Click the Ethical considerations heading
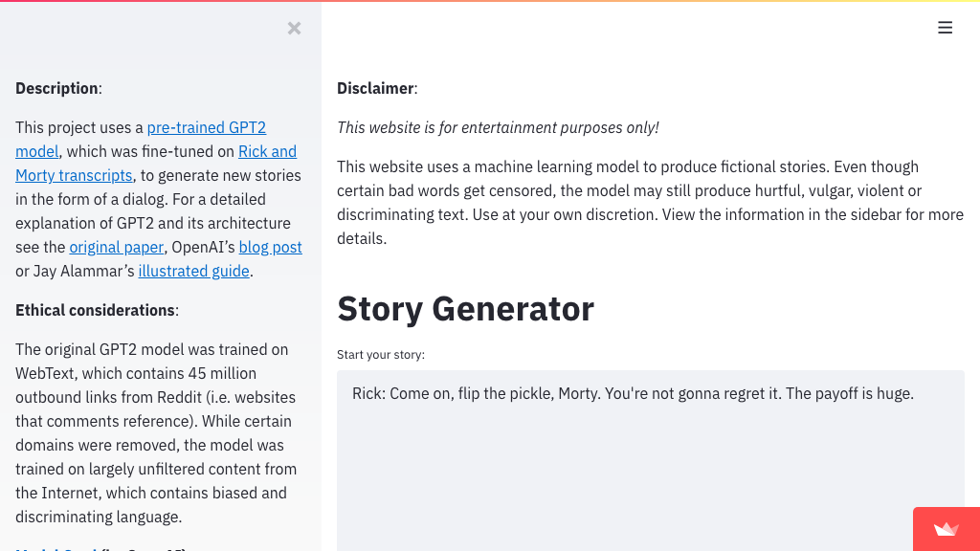The width and height of the screenshot is (980, 551). (97, 311)
